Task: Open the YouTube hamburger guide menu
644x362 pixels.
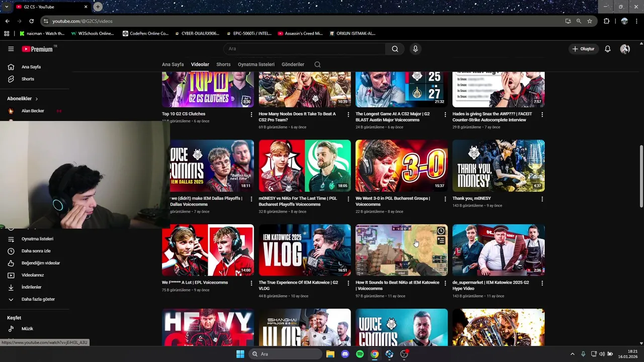Action: point(11,49)
